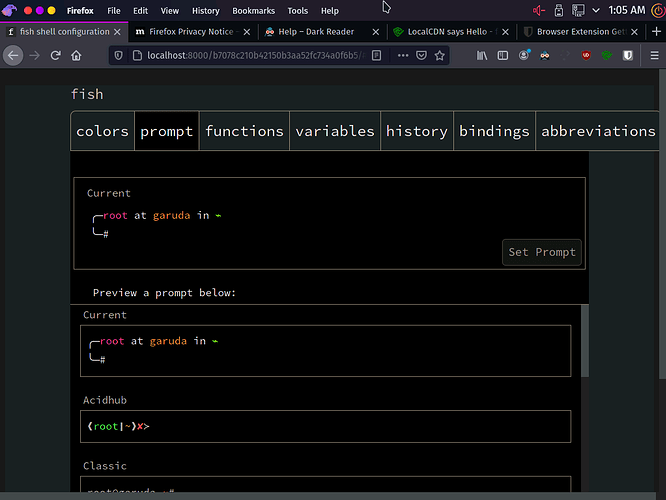
Task: Switch to Firefox Privacy Notice tab
Action: click(x=191, y=32)
